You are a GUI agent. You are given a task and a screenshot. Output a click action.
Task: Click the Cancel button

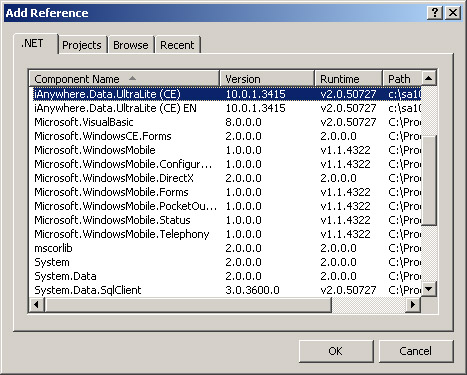click(416, 351)
